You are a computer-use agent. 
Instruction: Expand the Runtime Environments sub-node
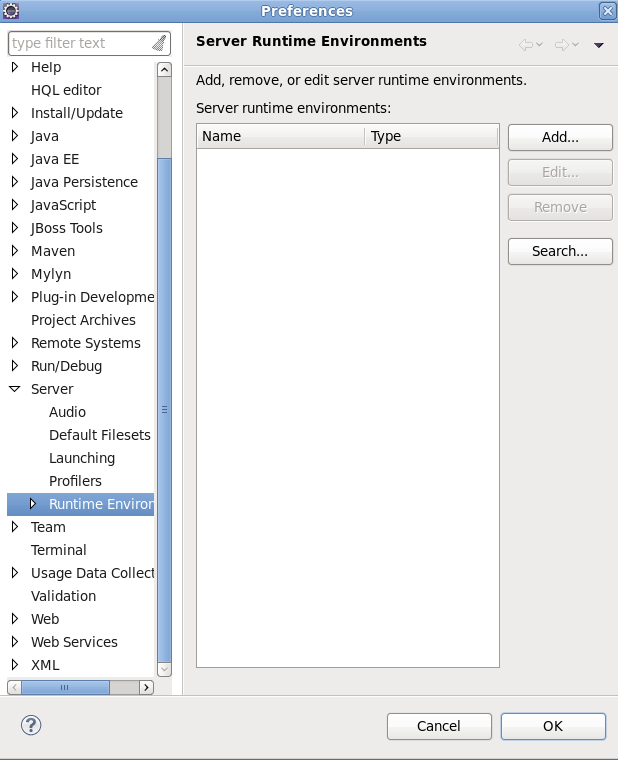coord(32,504)
